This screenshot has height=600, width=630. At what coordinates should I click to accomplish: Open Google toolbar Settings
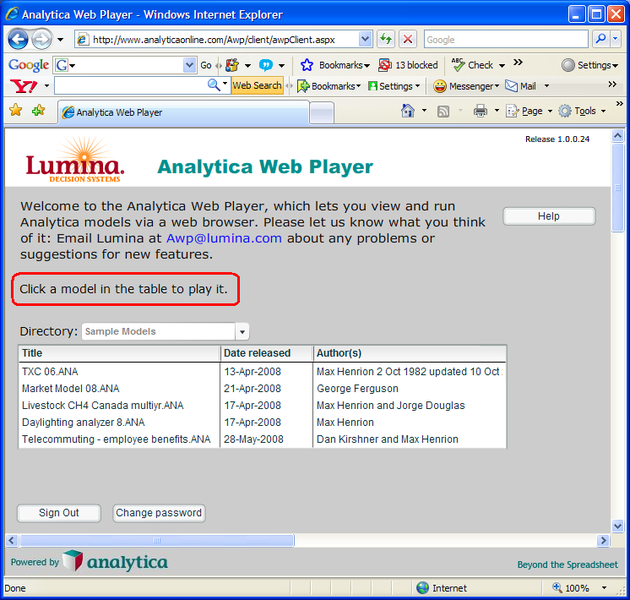590,65
